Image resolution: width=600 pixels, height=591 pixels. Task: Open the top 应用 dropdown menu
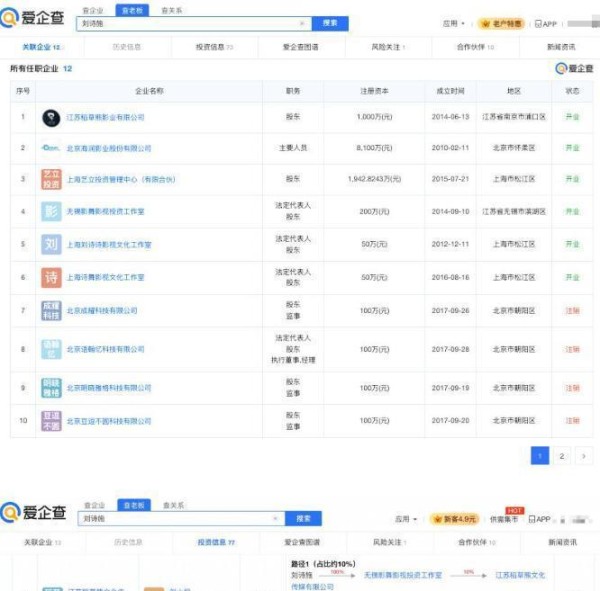click(454, 23)
